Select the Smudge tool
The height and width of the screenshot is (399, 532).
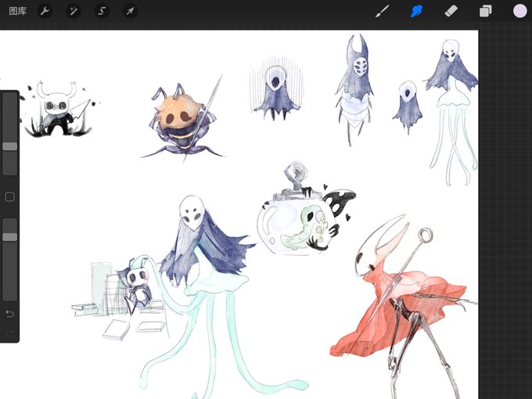[417, 11]
